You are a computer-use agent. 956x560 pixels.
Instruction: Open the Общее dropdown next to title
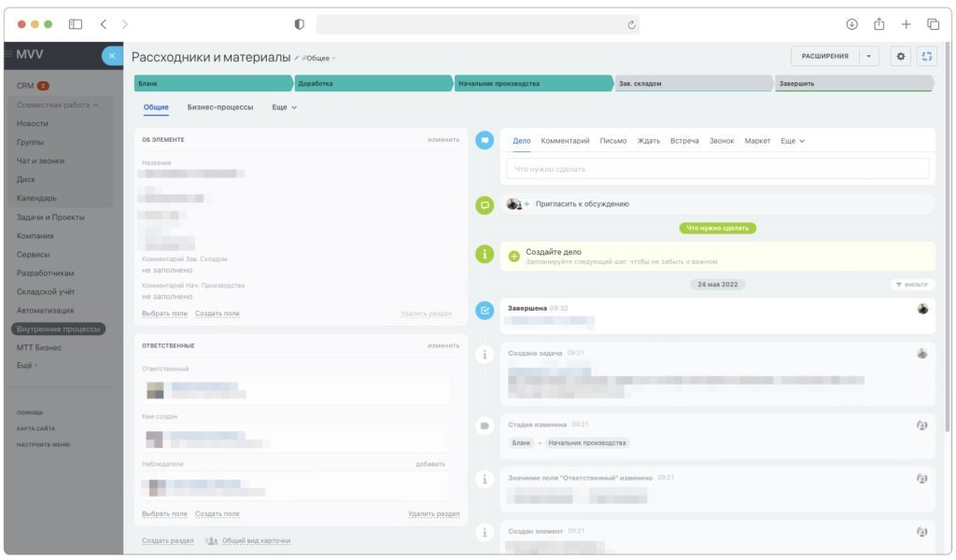click(x=319, y=58)
